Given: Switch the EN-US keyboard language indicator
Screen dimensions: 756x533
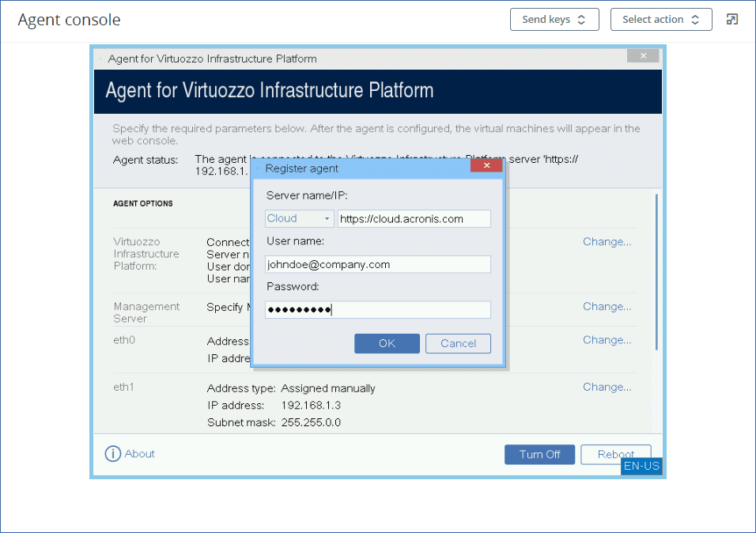Looking at the screenshot, I should (641, 467).
